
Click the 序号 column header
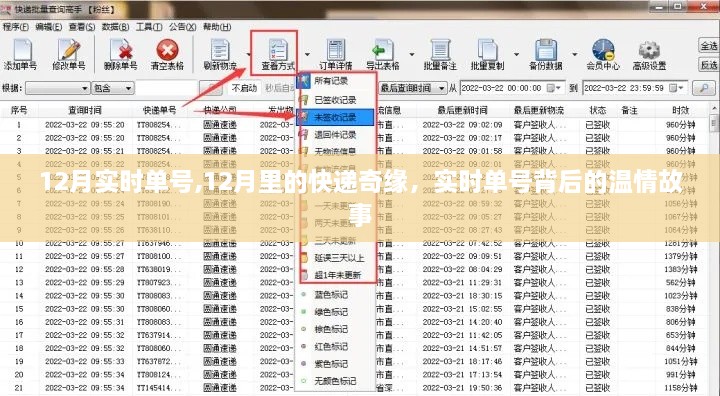coord(19,110)
